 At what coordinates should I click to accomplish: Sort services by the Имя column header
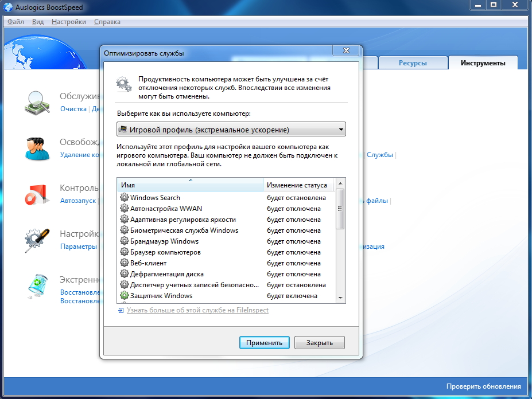click(x=191, y=185)
